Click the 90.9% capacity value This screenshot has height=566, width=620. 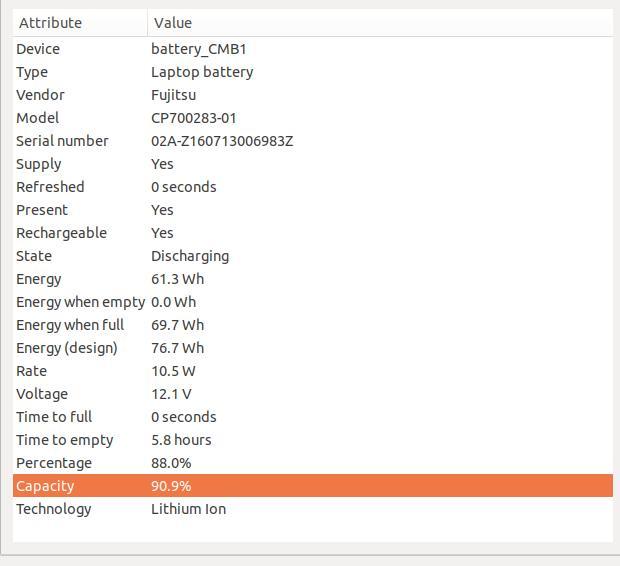[171, 486]
